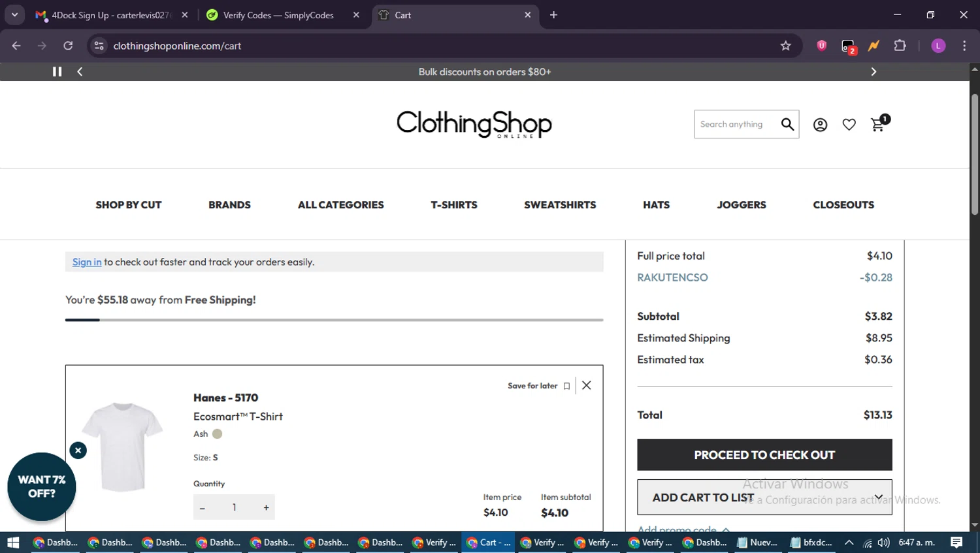
Task: Click the search magnifier icon
Action: (787, 124)
